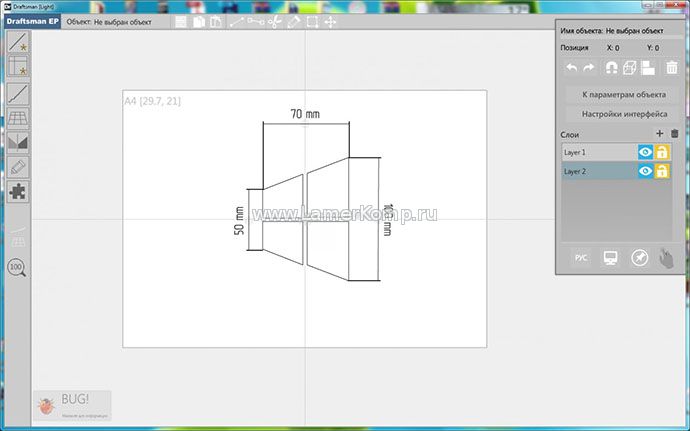The image size is (690, 431).
Task: Click the eraser tool icon
Action: tap(18, 167)
